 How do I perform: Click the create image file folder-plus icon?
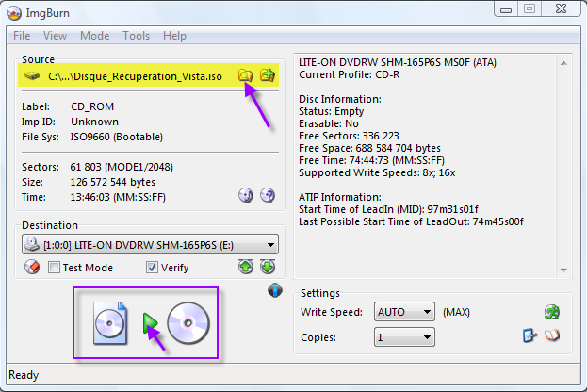tap(268, 75)
